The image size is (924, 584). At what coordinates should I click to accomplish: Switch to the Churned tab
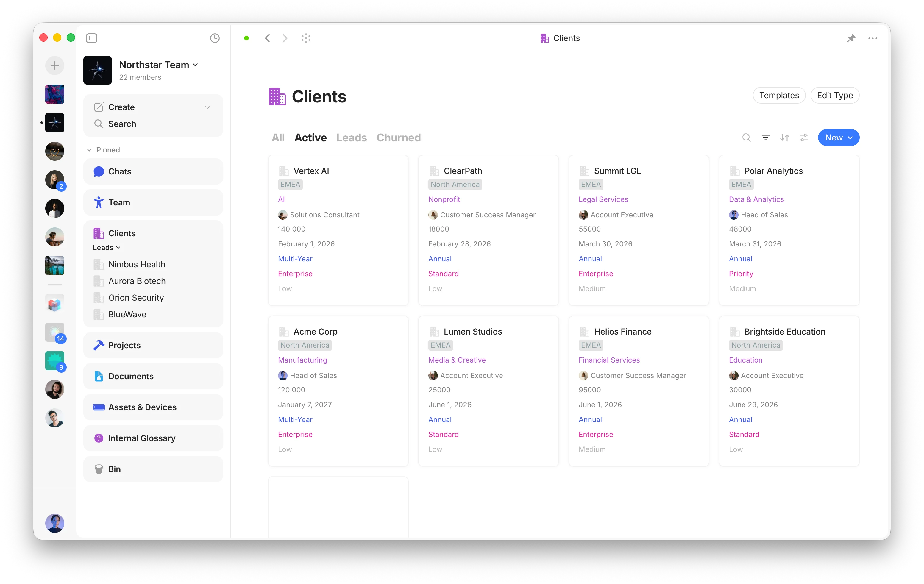click(x=398, y=137)
